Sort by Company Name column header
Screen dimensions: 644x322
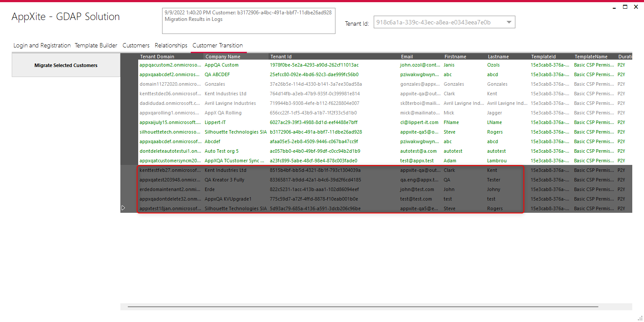point(236,57)
